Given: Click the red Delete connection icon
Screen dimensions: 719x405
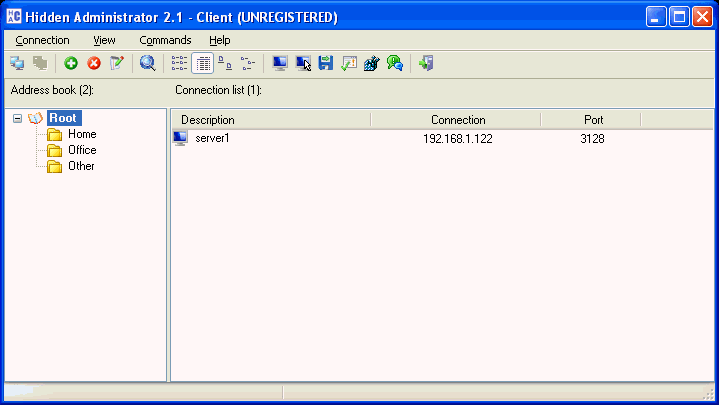Looking at the screenshot, I should (94, 64).
